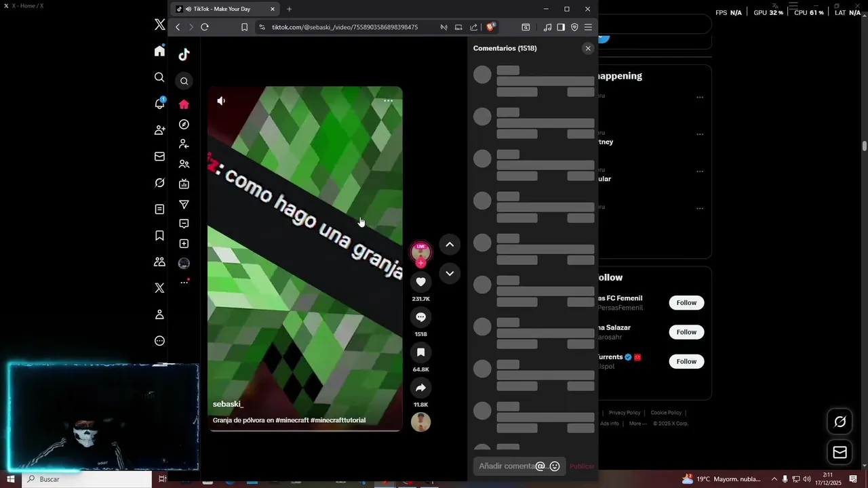The width and height of the screenshot is (868, 488).
Task: Follow Aurrents account on X
Action: click(686, 361)
